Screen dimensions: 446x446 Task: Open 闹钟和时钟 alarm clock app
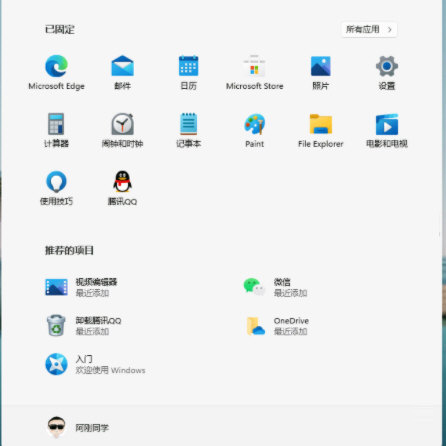coord(122,130)
